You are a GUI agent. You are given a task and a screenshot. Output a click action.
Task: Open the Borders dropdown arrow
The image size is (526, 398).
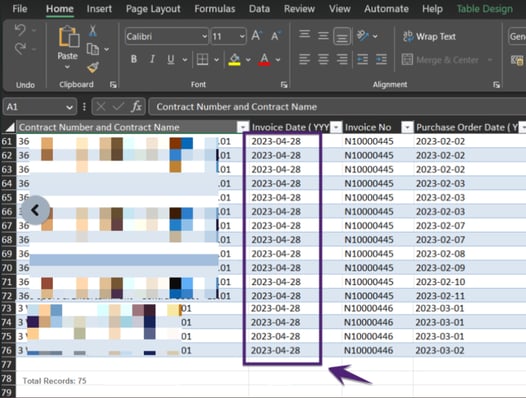point(216,60)
